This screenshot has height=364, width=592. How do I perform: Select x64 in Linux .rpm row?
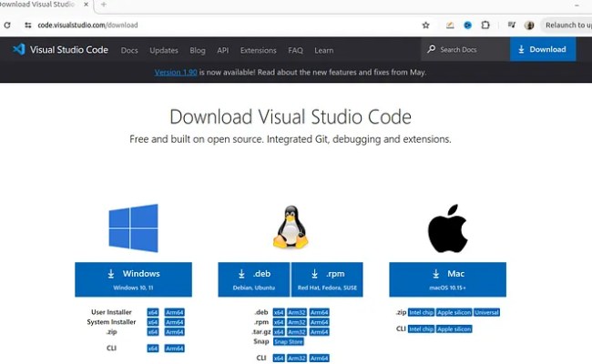(279, 322)
